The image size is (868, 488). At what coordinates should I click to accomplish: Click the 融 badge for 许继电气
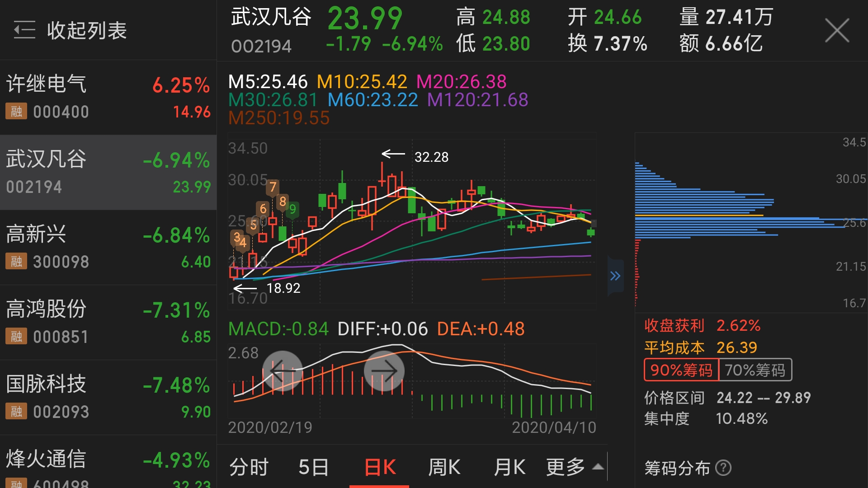(x=16, y=111)
